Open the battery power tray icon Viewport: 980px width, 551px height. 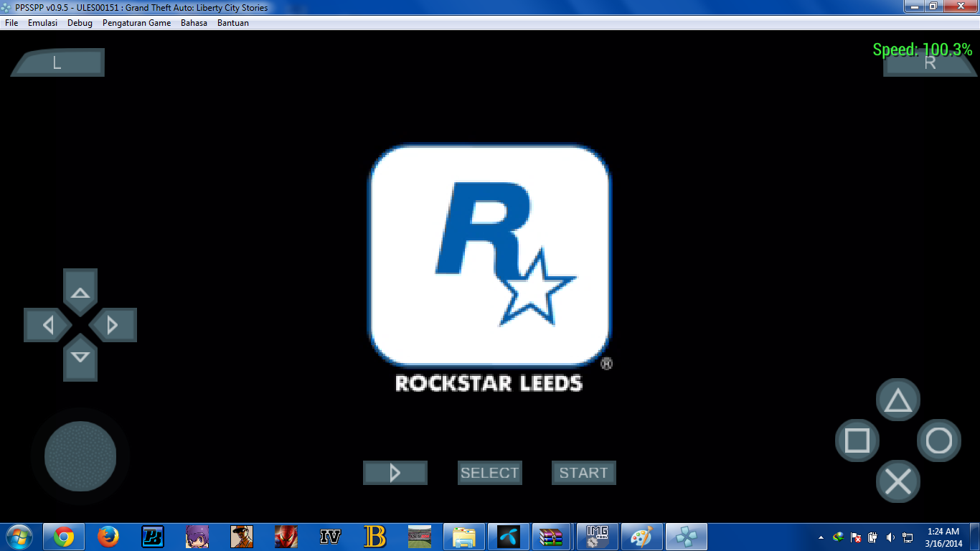(872, 537)
